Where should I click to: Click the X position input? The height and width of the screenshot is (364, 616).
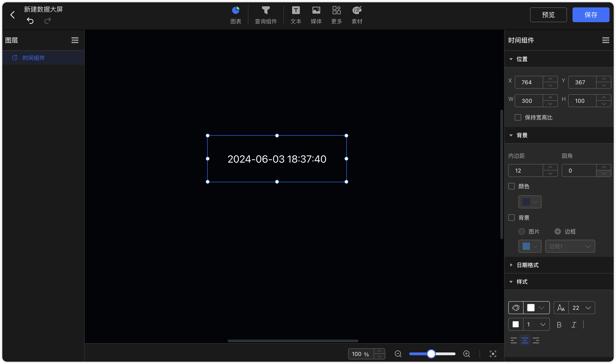(x=529, y=82)
